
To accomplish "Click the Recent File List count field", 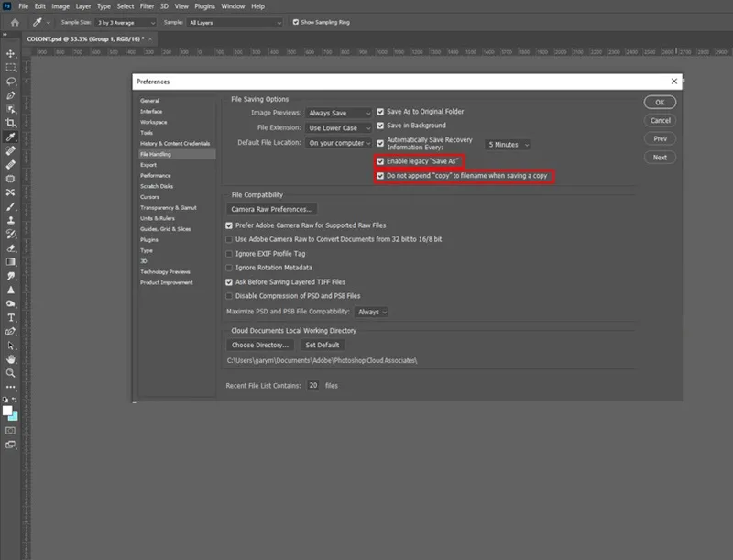I will coord(313,385).
